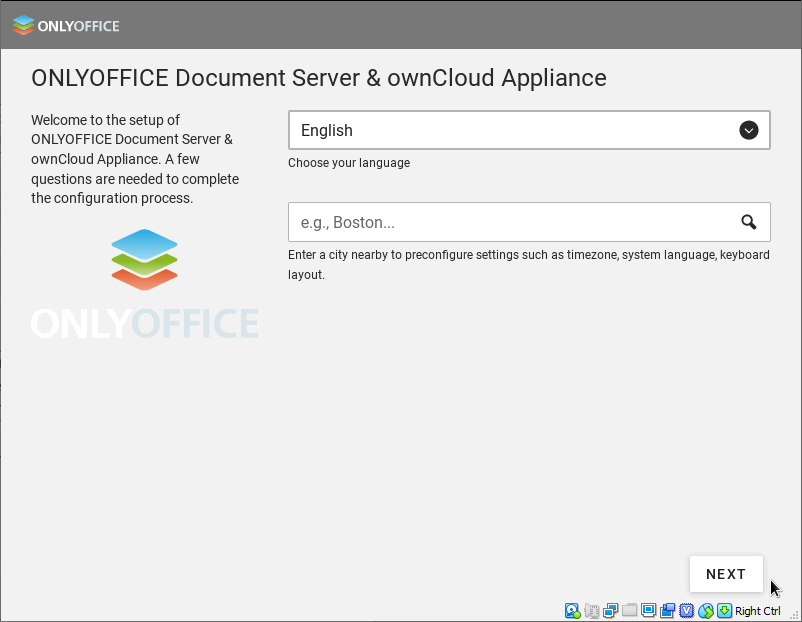Click the mouse integration status icon

pos(706,611)
